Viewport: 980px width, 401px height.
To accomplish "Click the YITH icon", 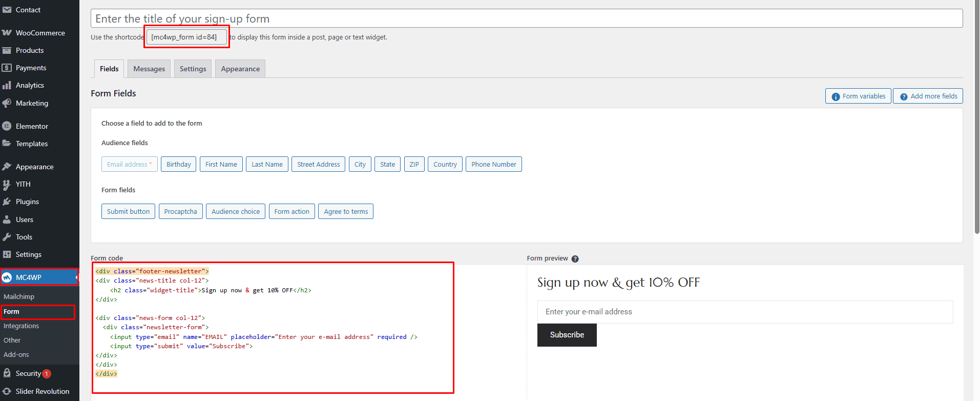I will pyautogui.click(x=7, y=184).
